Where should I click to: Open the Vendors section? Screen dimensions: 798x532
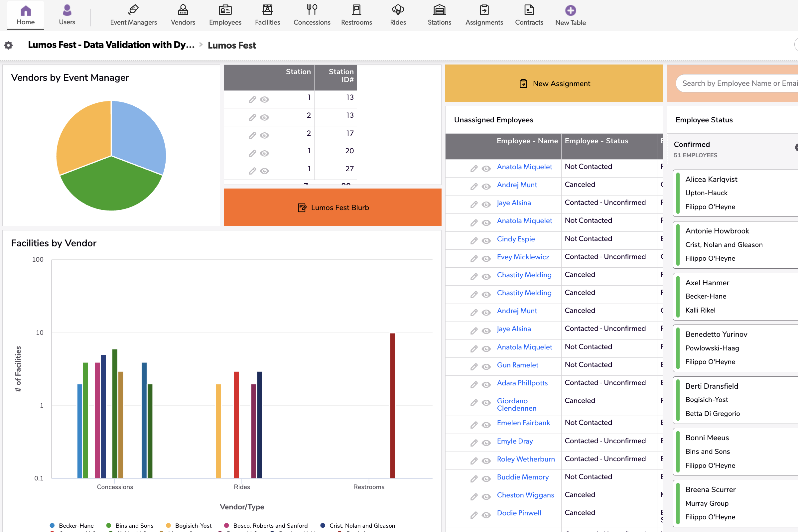click(183, 14)
